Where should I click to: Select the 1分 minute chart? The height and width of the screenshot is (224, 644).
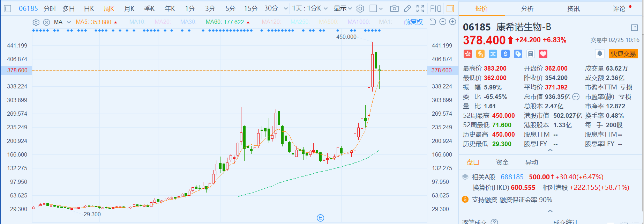[x=190, y=8]
